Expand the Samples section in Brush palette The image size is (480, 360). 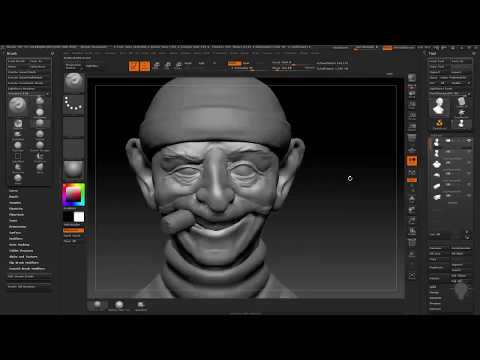click(x=15, y=203)
